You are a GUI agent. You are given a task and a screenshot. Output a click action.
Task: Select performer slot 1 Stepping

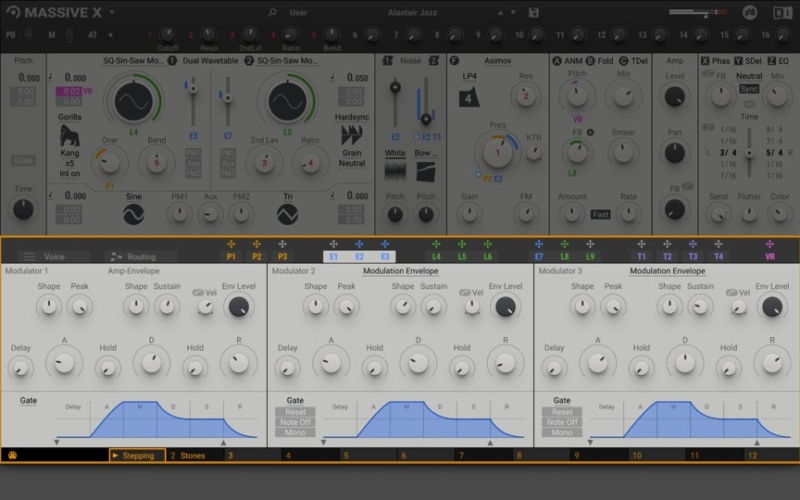coord(137,456)
